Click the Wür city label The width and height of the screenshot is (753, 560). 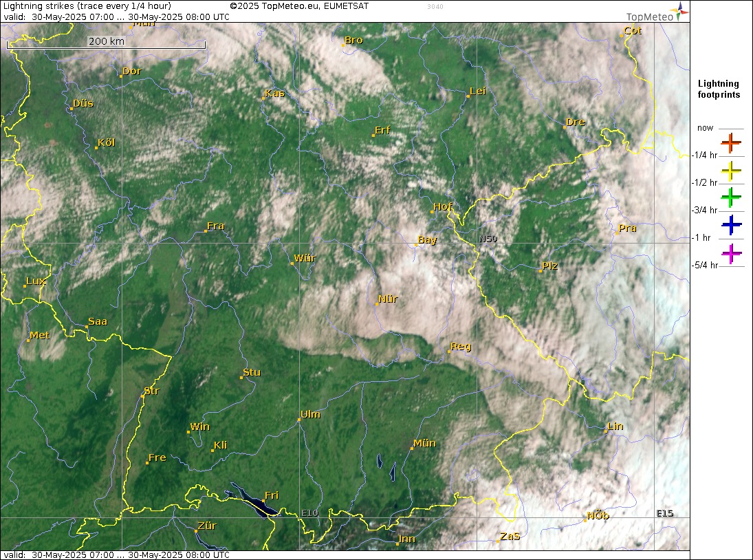pyautogui.click(x=305, y=258)
